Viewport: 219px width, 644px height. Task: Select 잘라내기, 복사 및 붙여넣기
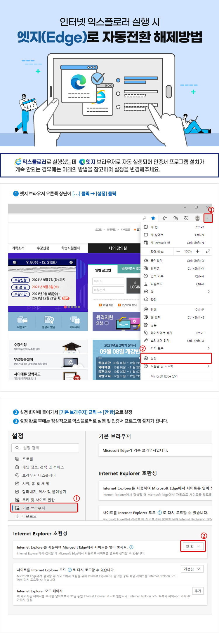pyautogui.click(x=41, y=491)
